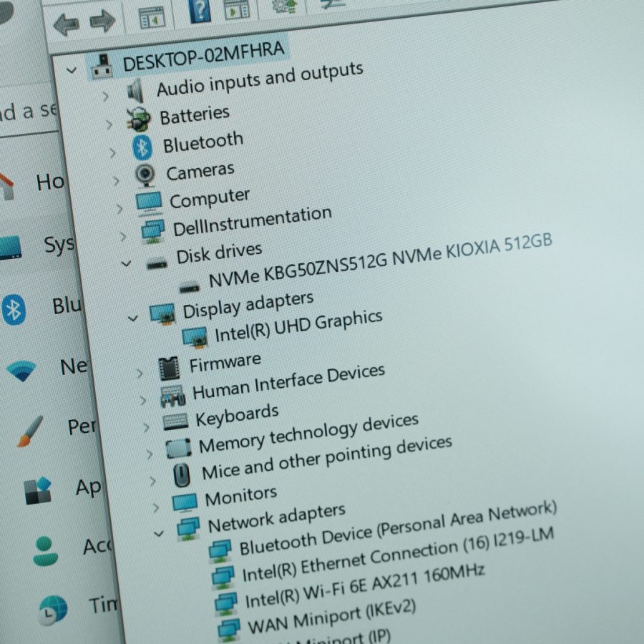The image size is (644, 644).
Task: Expand the DellInstrumentation category
Action: pyautogui.click(x=122, y=237)
